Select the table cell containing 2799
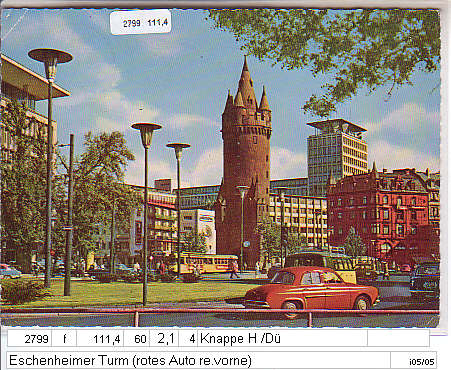This screenshot has height=370, width=451. [x=30, y=339]
